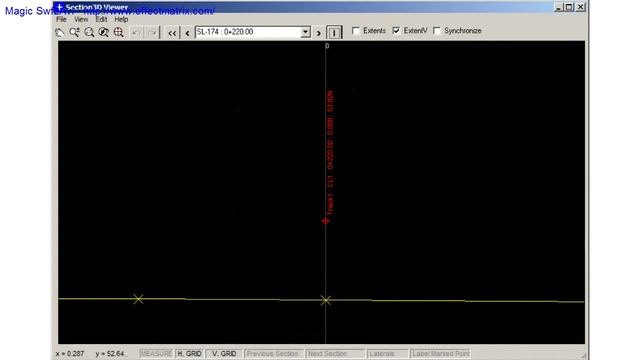Click the Next Section button
The height and width of the screenshot is (360, 640).
pos(335,353)
